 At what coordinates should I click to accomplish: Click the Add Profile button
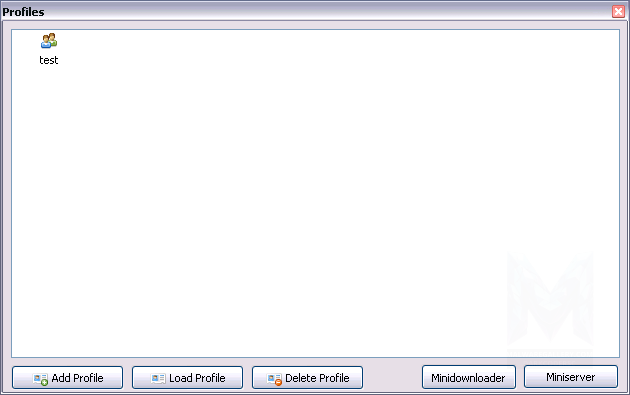click(x=68, y=378)
